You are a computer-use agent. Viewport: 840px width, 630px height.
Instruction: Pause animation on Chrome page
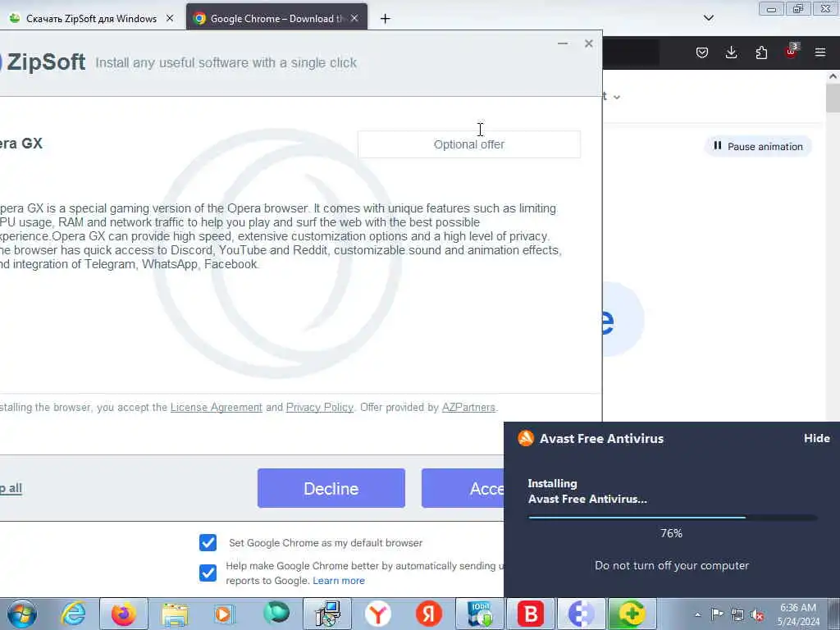[758, 146]
